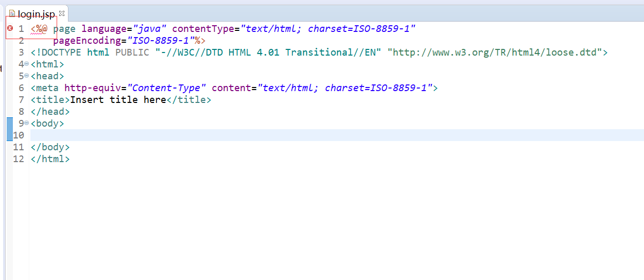
Task: Click the red error marker beside line 1
Action: (10, 28)
